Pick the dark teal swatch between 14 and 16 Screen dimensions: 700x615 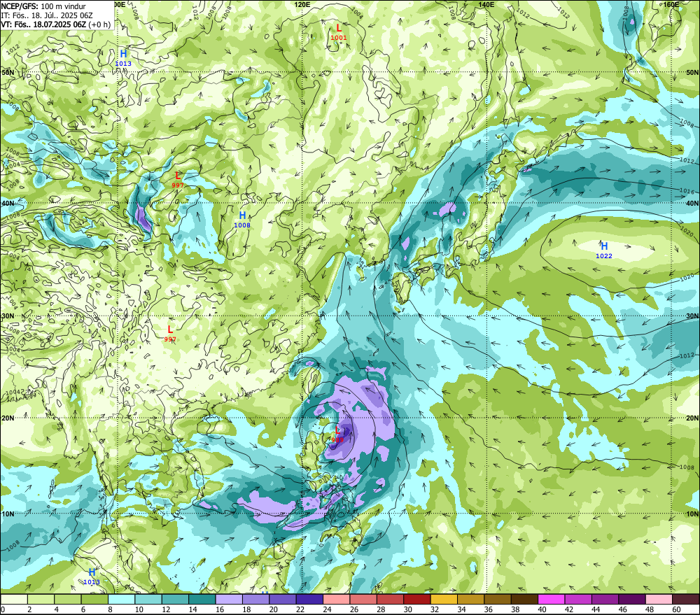coord(202,599)
